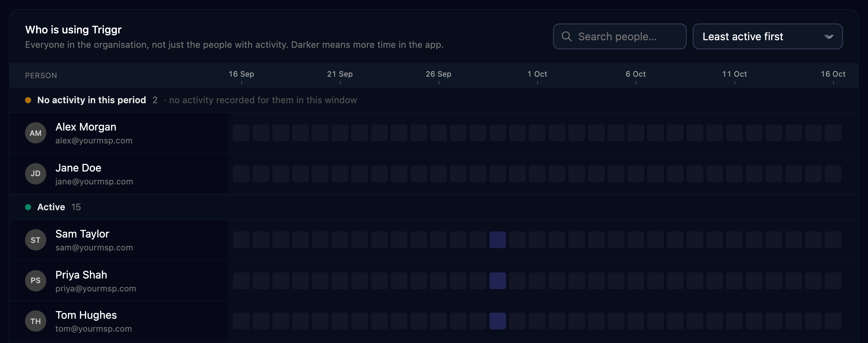Click Alex Morgan's AM avatar

click(36, 133)
